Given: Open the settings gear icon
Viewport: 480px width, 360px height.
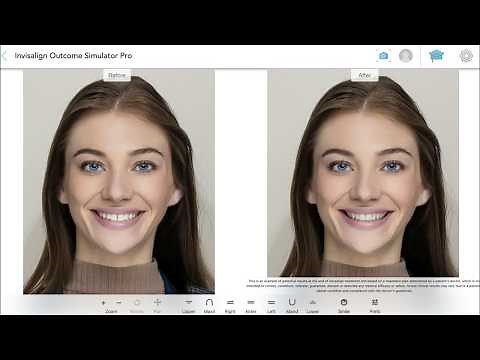Looking at the screenshot, I should [x=466, y=56].
